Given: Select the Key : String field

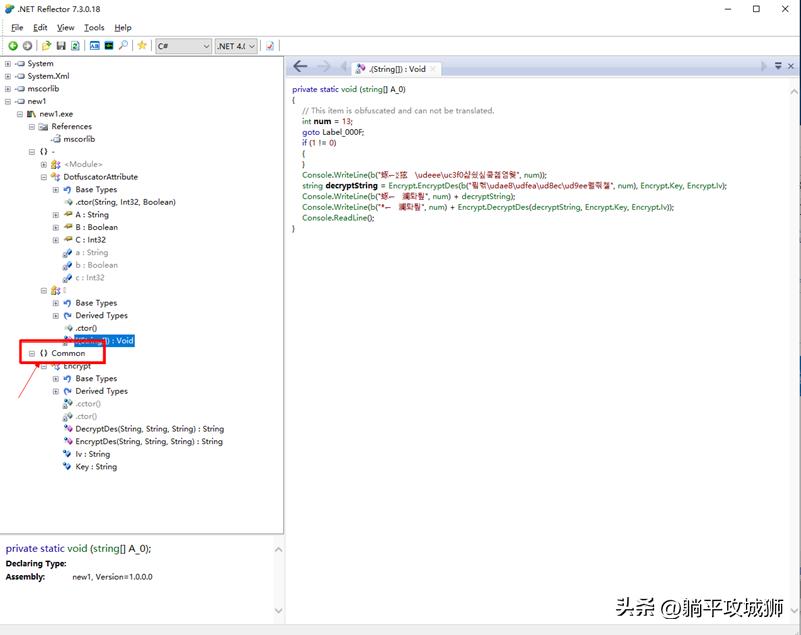Looking at the screenshot, I should [95, 467].
